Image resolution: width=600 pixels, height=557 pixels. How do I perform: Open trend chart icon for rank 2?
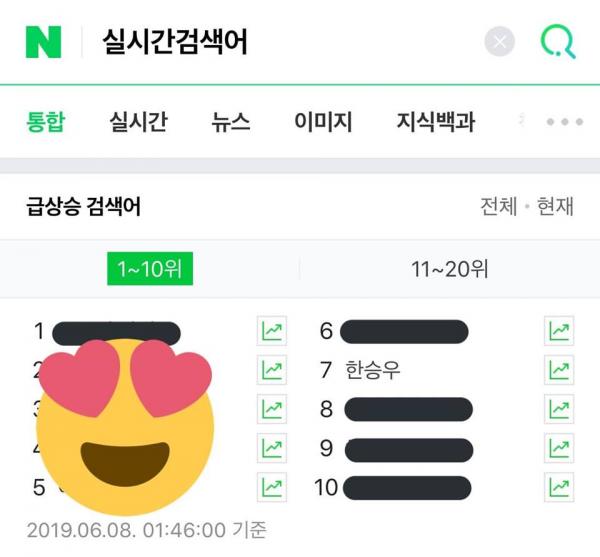coord(272,370)
